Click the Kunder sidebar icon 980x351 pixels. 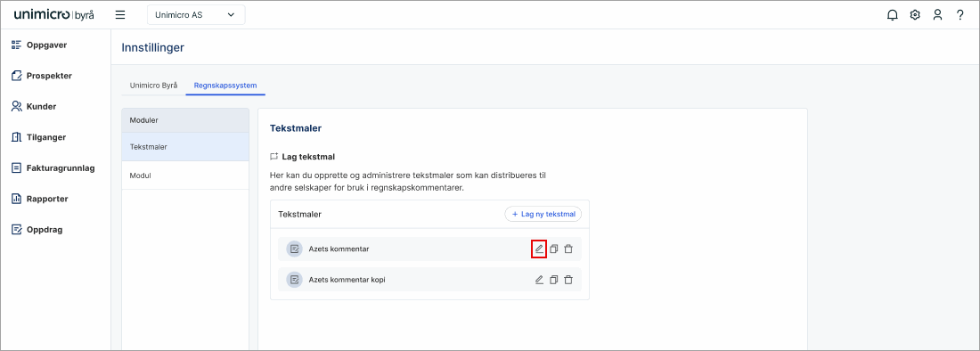point(17,106)
